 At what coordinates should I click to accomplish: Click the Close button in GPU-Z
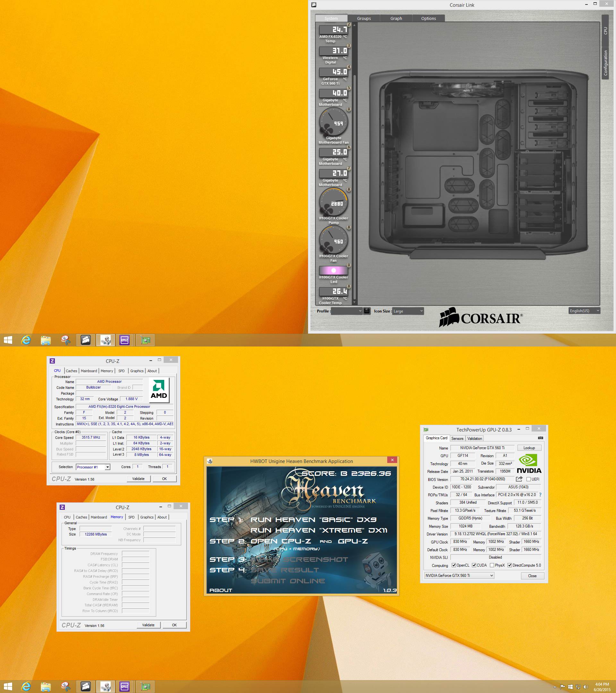532,576
